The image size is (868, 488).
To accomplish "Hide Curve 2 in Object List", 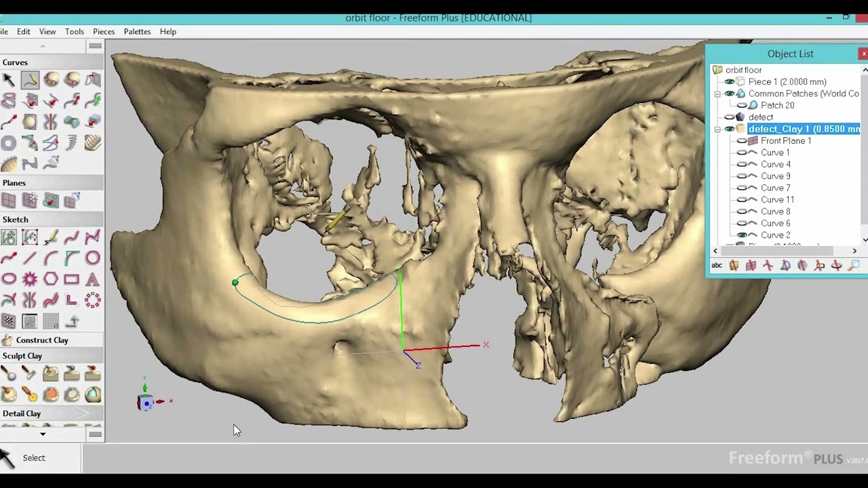I will point(742,235).
